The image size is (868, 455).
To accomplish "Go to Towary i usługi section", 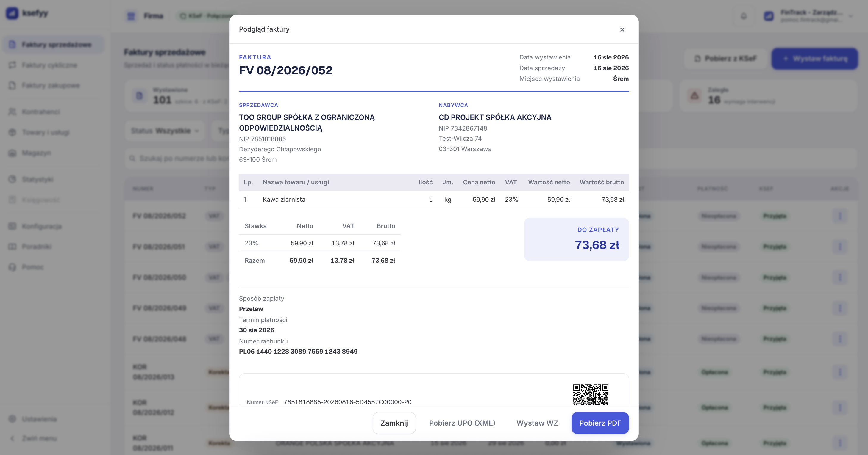I will (54, 132).
